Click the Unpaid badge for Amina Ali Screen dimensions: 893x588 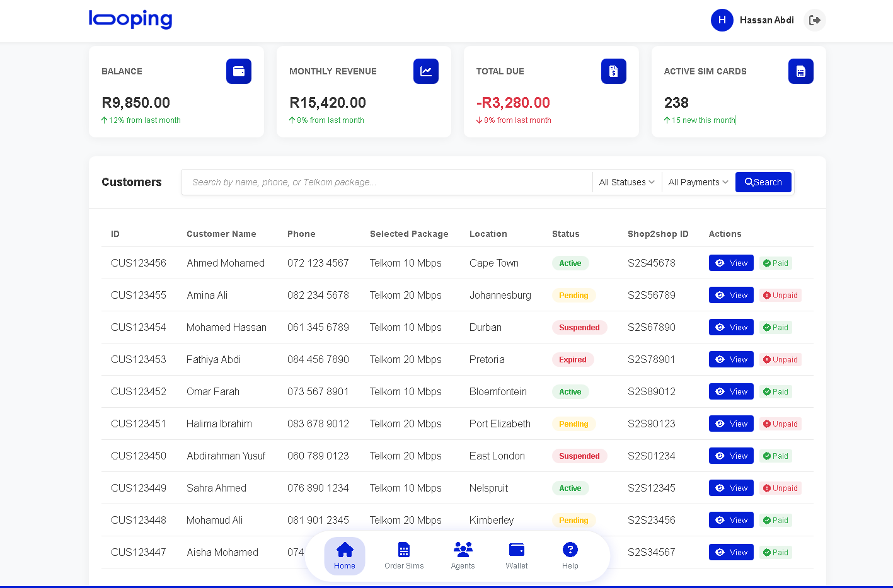coord(780,295)
